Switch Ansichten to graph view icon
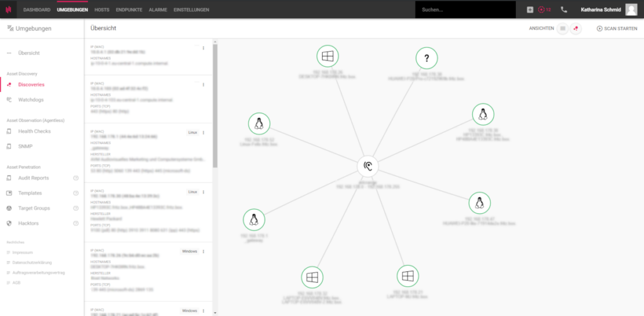 point(576,29)
